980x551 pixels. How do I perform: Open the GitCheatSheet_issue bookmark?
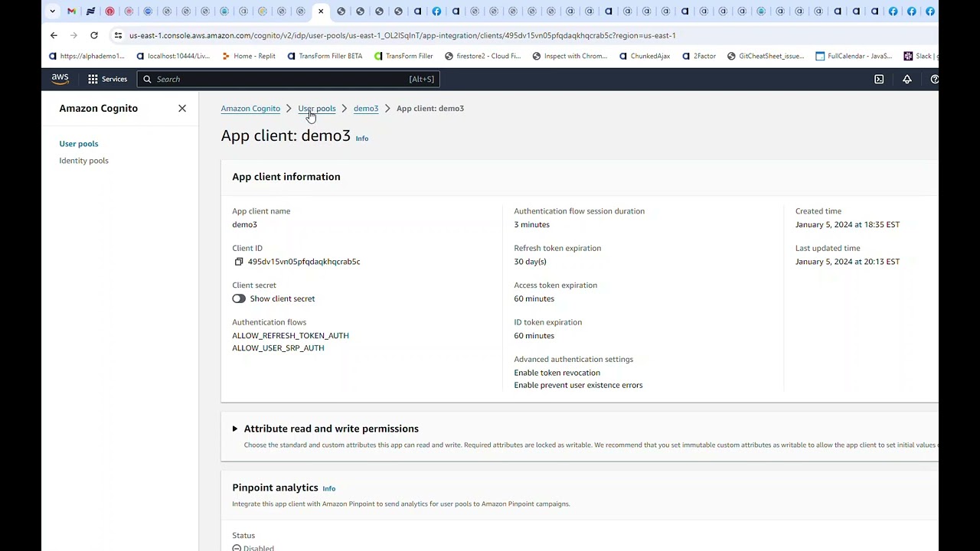click(x=766, y=56)
